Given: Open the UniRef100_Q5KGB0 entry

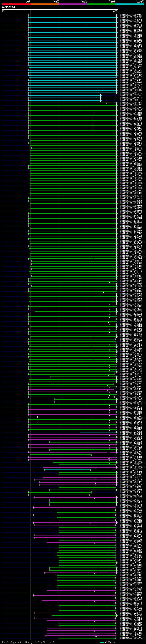Looking at the screenshot, I should 131,454.
